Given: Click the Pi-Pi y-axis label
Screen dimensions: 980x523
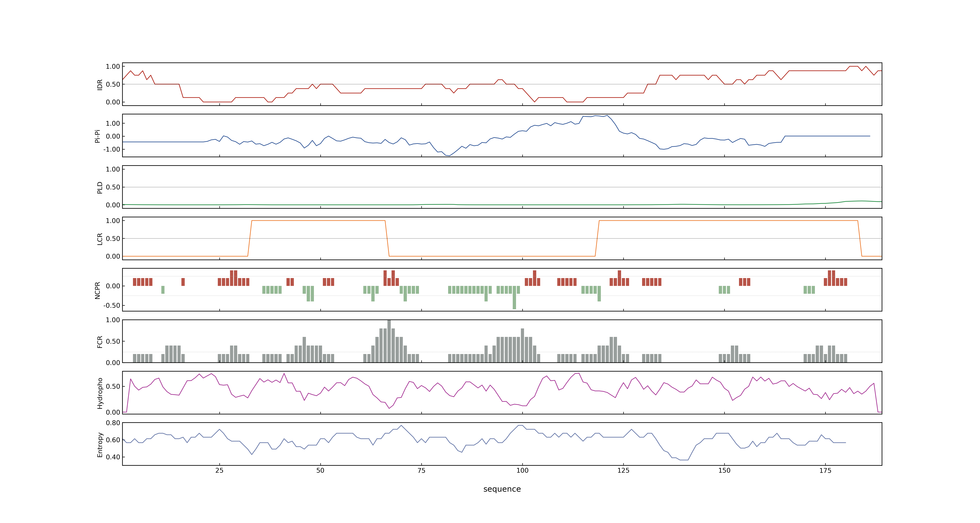Looking at the screenshot, I should (97, 136).
